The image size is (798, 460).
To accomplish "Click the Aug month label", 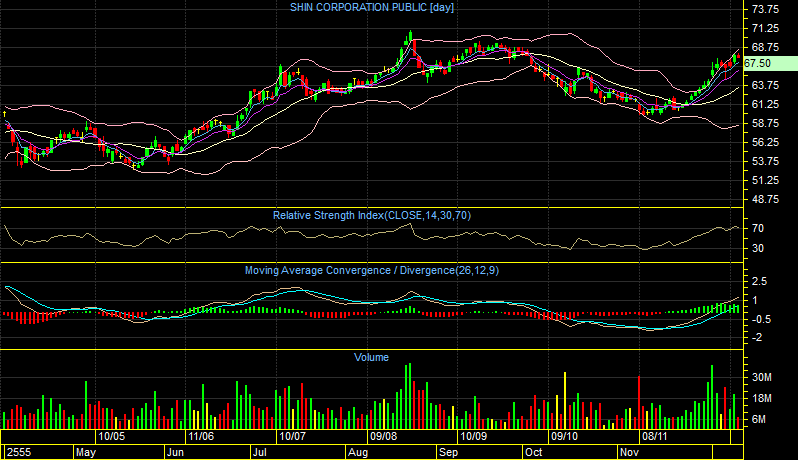I will coord(358,452).
